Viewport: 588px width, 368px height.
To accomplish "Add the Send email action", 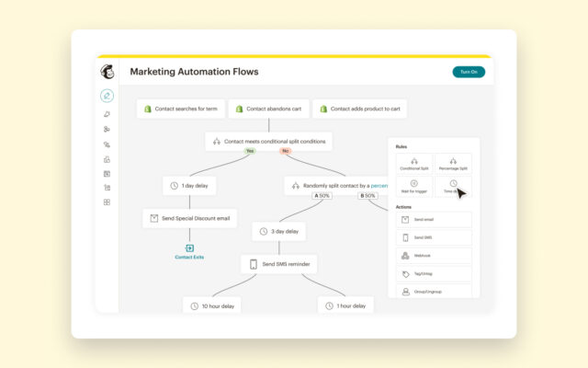I will pyautogui.click(x=434, y=220).
